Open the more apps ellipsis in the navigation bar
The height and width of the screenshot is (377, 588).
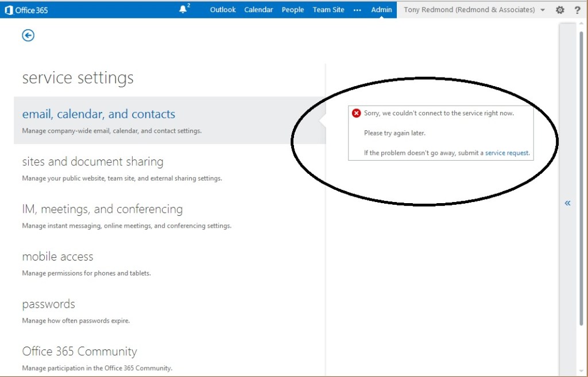click(x=357, y=9)
